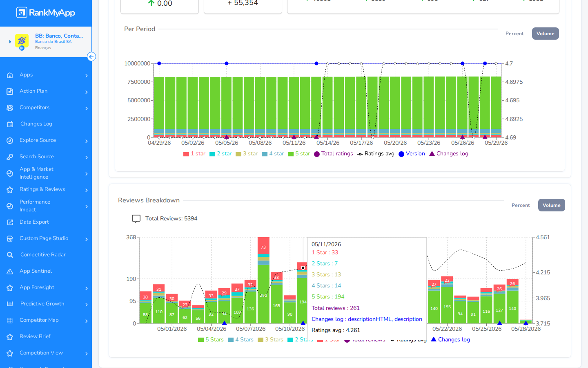Viewport: 588px width, 368px height.
Task: Switch Per Period chart to Percent
Action: tap(514, 34)
